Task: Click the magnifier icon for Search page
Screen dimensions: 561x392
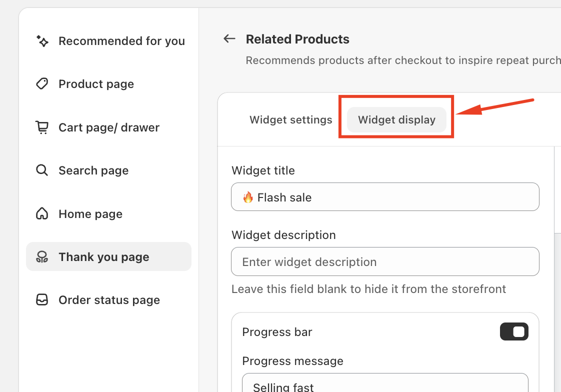Action: (42, 170)
